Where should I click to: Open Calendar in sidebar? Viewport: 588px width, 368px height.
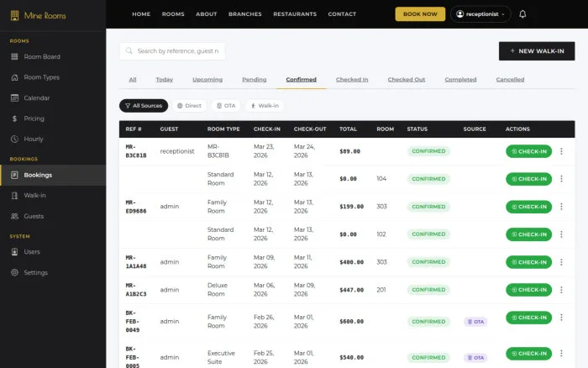point(53,98)
